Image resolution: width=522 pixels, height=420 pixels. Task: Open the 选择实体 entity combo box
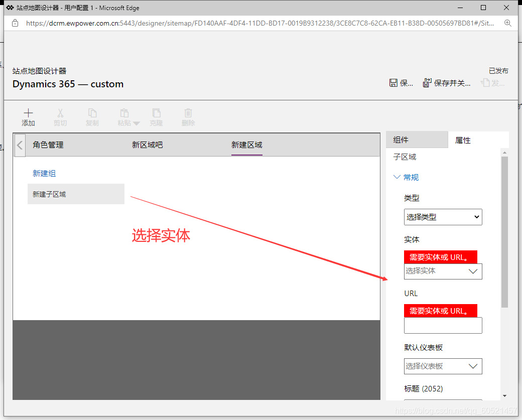click(x=443, y=271)
